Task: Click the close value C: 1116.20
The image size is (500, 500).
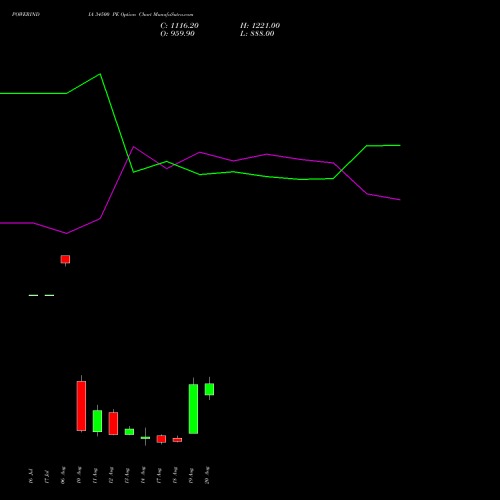Action: (179, 26)
